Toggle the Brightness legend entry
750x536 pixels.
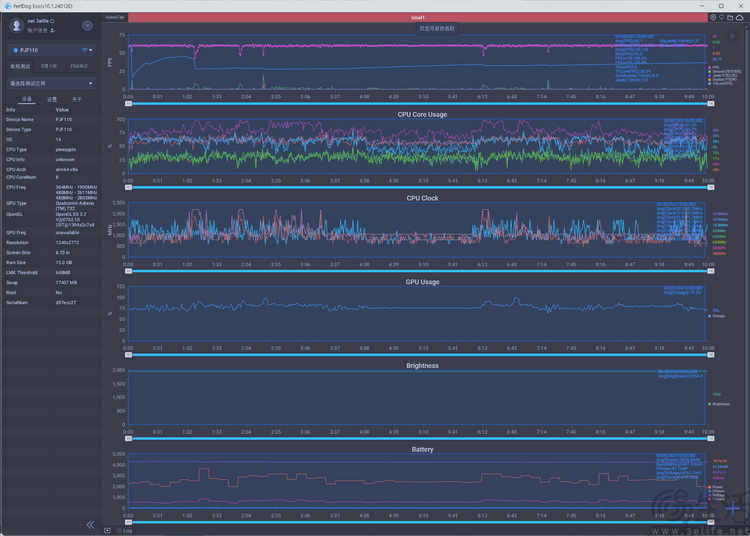click(x=719, y=404)
